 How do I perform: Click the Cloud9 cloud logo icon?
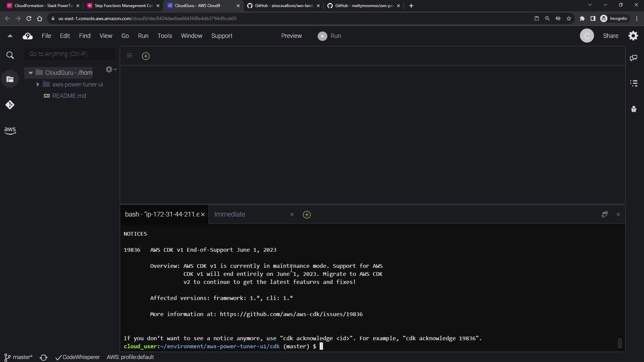28,36
